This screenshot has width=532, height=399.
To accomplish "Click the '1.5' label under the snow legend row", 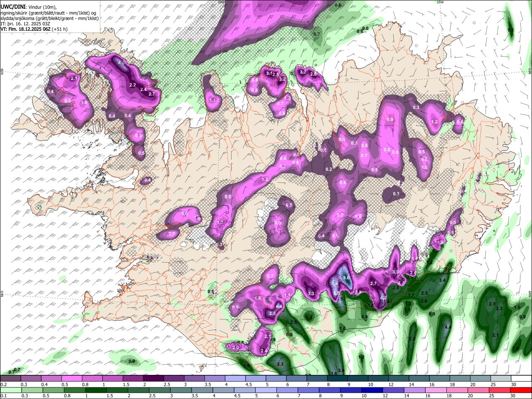I will click(x=126, y=384).
